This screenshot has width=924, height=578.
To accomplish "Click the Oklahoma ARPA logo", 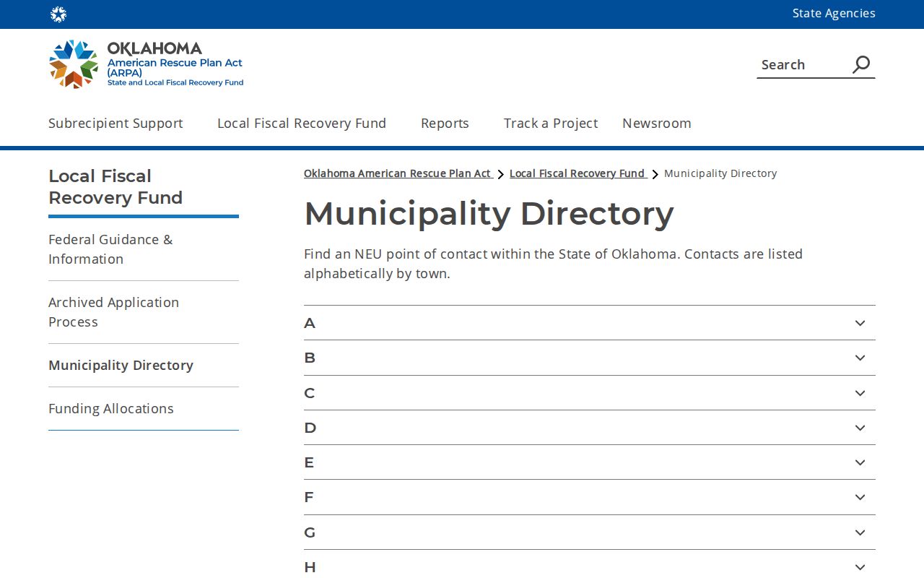I will 147,64.
